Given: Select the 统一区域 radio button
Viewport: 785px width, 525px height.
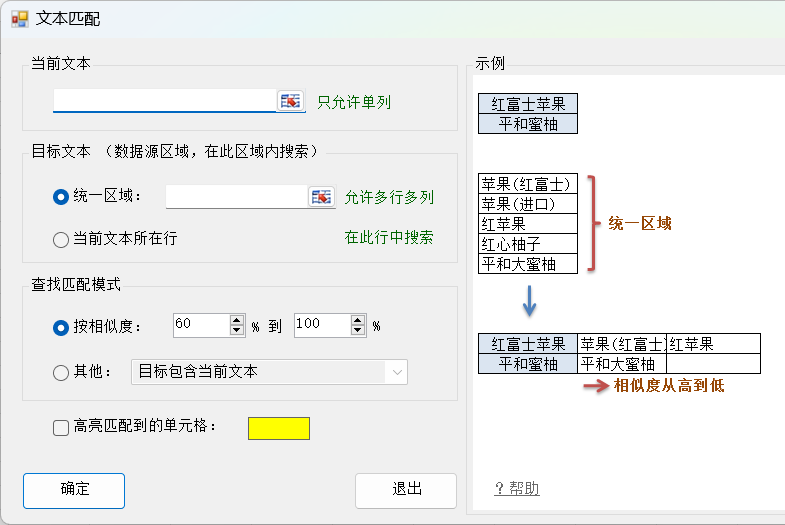Looking at the screenshot, I should pyautogui.click(x=60, y=197).
